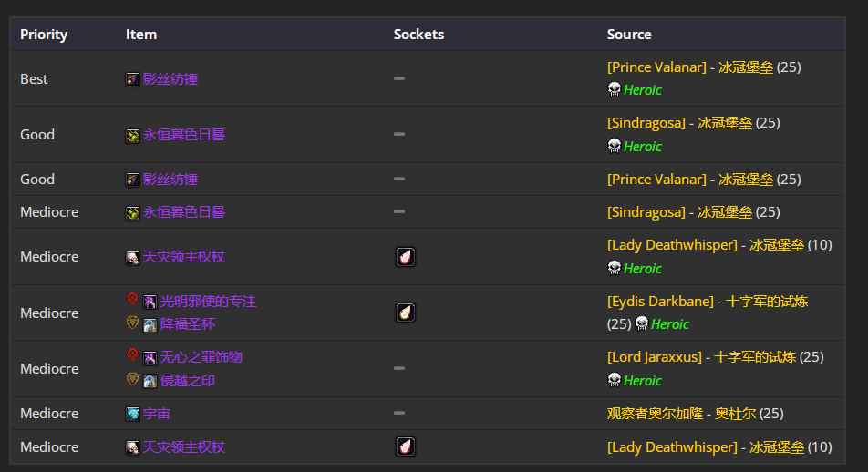Click the 宇宙 item icon
Screen dimensions: 868x472
132,414
